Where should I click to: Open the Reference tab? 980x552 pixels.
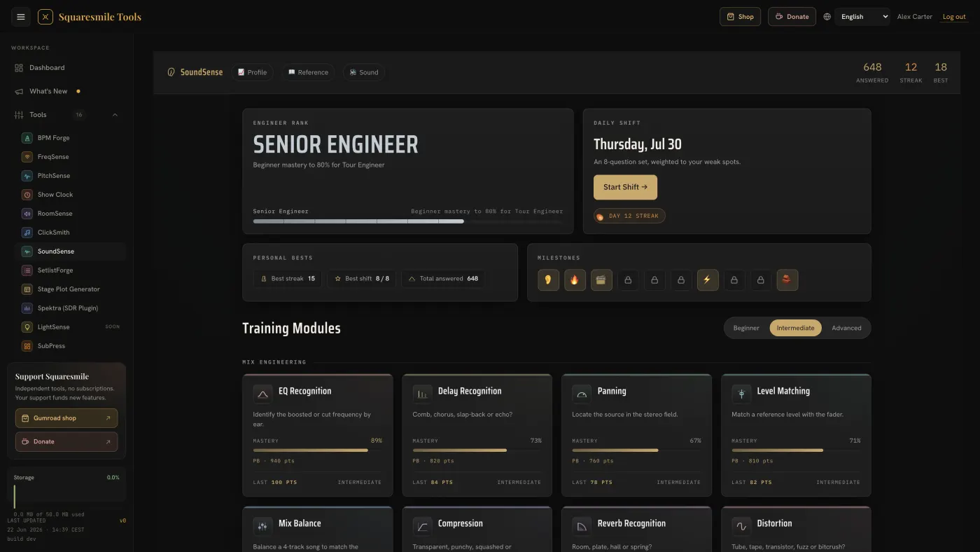tap(308, 72)
